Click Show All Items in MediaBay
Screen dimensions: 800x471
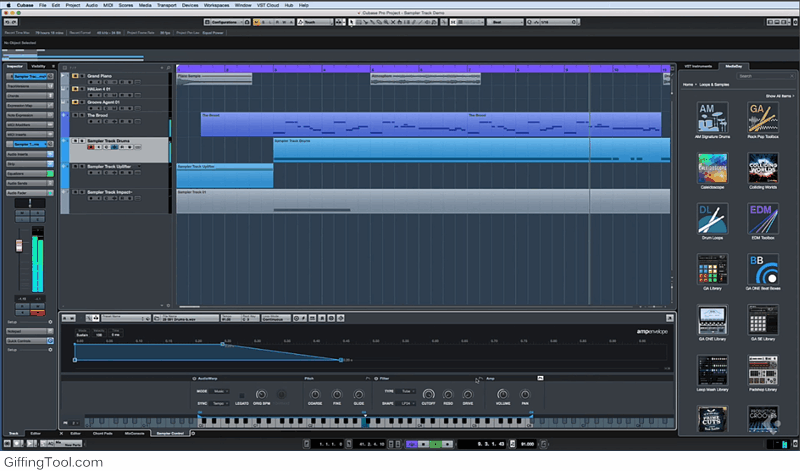tap(779, 96)
